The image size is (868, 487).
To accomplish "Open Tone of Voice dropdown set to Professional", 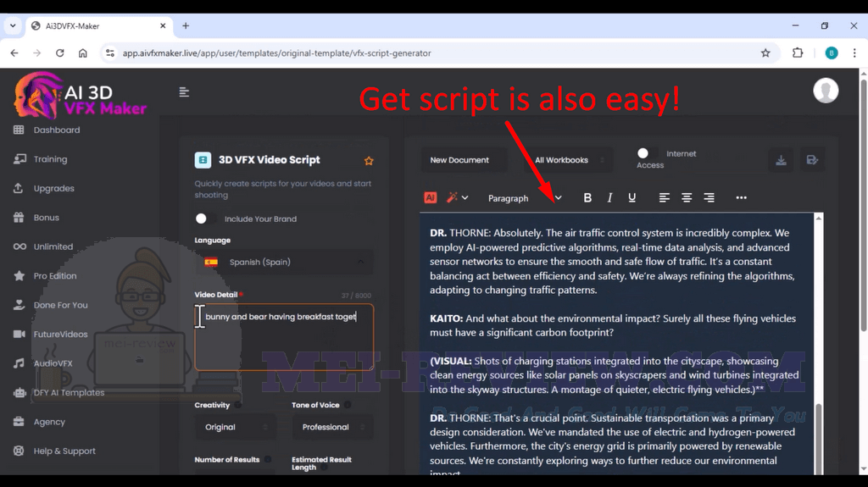I will tap(332, 427).
